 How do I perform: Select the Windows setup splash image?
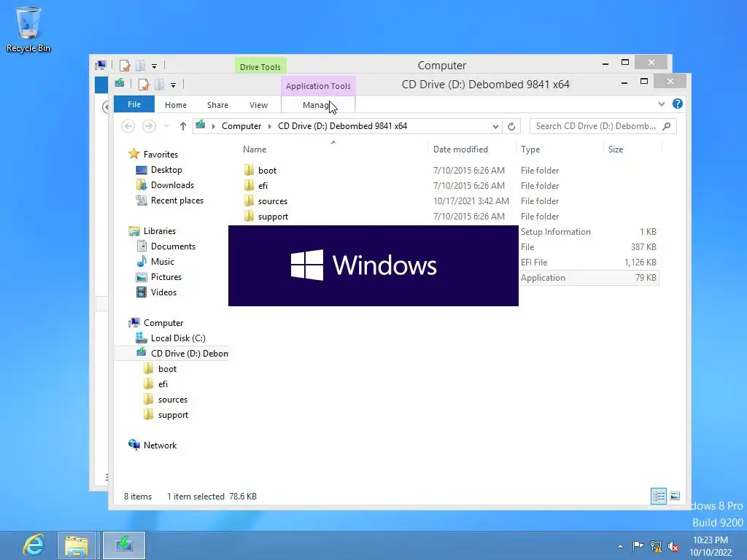point(373,265)
